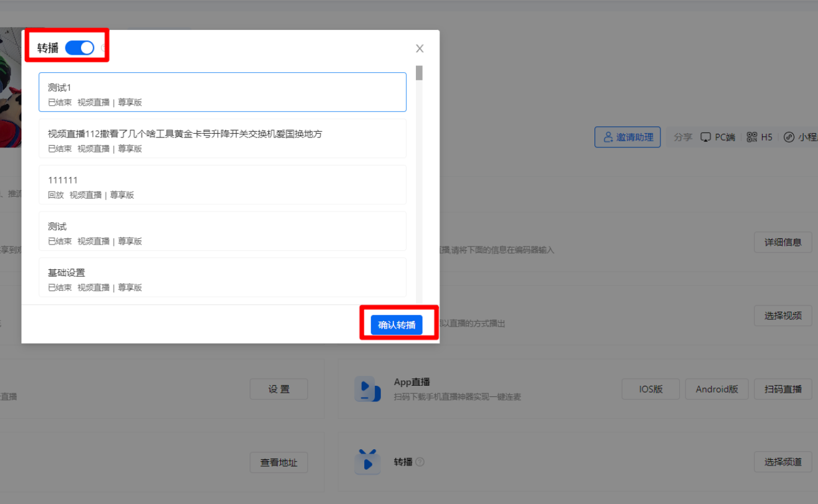Open the 设置 settings button
This screenshot has width=818, height=504.
(x=278, y=389)
